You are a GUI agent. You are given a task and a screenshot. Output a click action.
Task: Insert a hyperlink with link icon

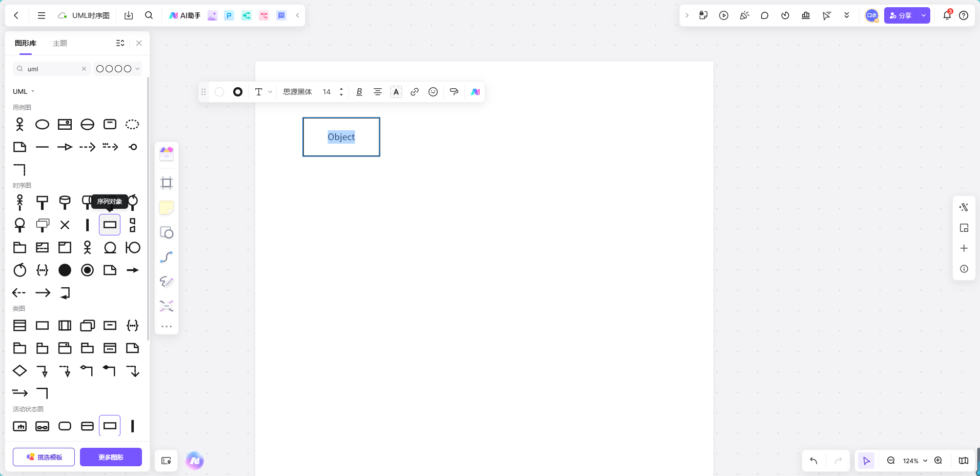coord(415,92)
